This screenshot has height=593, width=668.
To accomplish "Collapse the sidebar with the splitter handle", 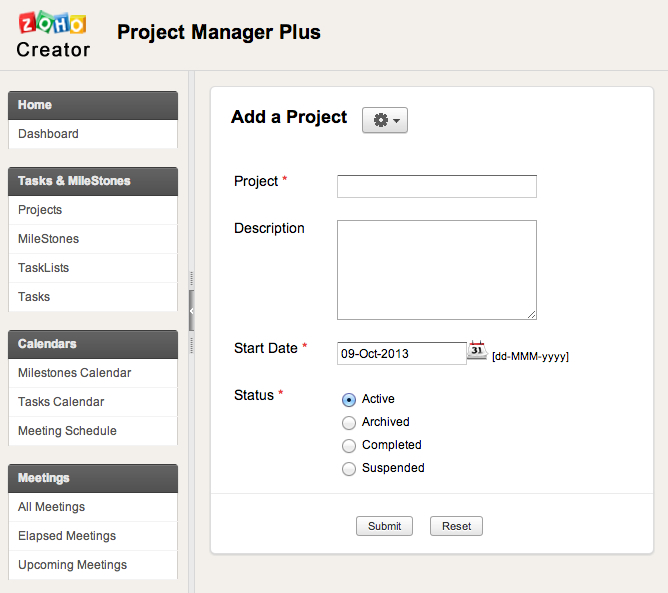I will tap(191, 312).
